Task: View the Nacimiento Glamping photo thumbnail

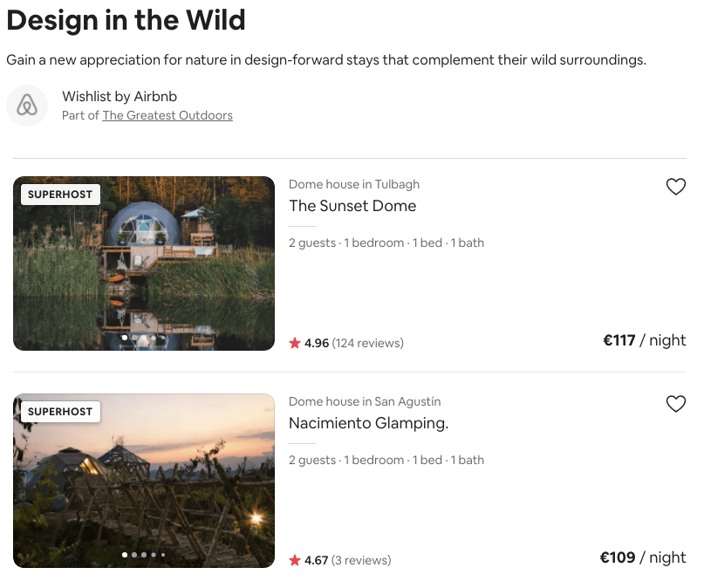Action: [x=144, y=481]
